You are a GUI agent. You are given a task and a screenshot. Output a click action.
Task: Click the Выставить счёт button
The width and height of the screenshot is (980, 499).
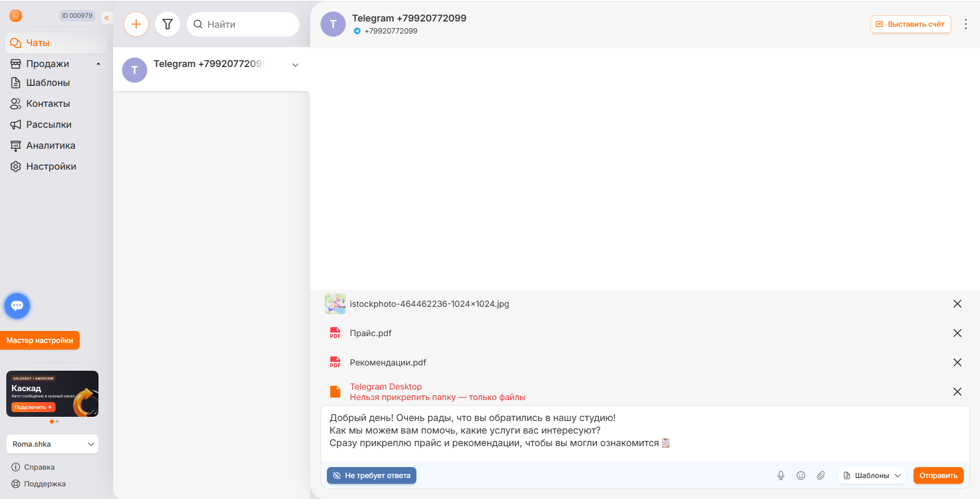910,24
